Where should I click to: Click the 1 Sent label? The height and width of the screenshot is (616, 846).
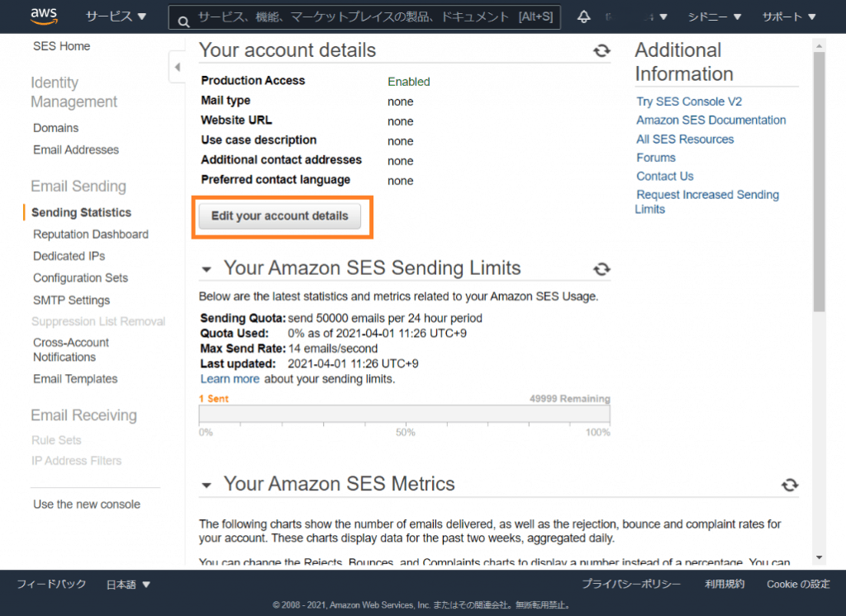214,399
